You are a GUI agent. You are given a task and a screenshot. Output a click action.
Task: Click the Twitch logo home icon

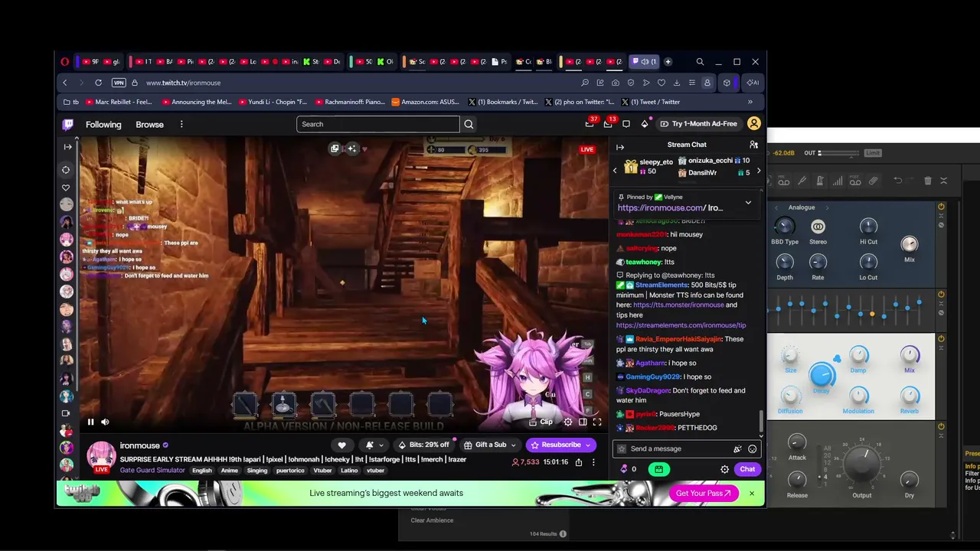(68, 124)
